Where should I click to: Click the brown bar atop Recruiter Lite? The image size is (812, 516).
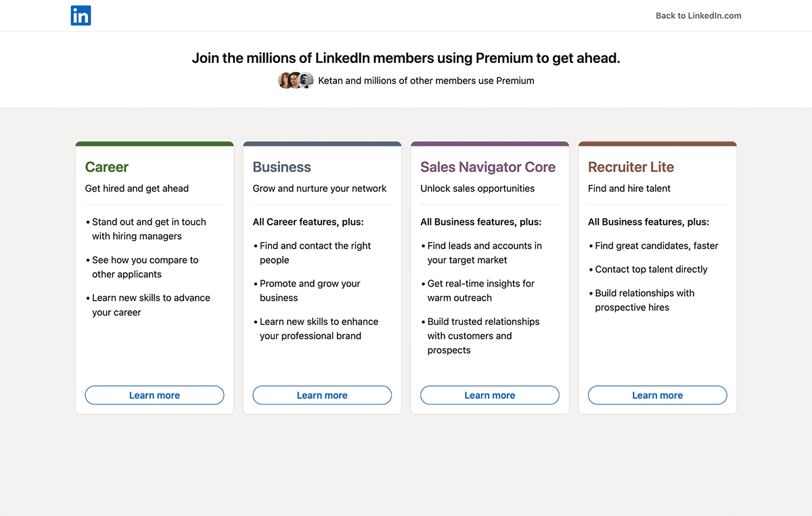coord(657,143)
